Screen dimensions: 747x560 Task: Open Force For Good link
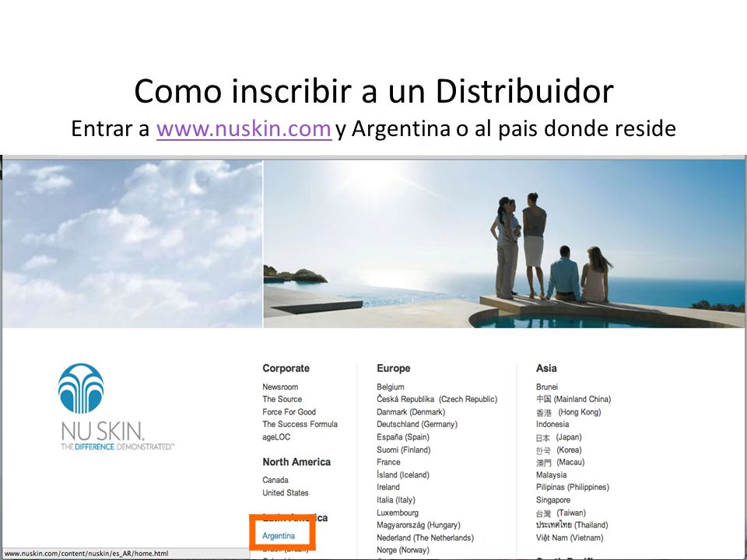click(x=289, y=412)
